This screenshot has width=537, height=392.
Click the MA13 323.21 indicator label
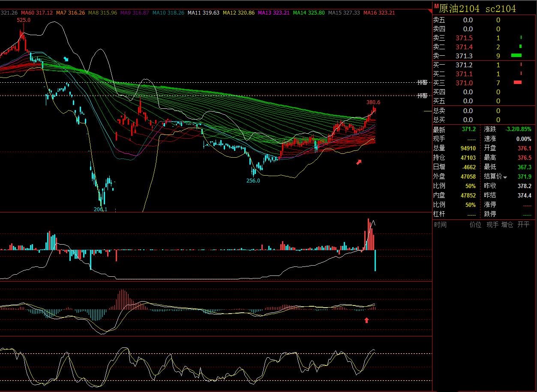[x=274, y=13]
